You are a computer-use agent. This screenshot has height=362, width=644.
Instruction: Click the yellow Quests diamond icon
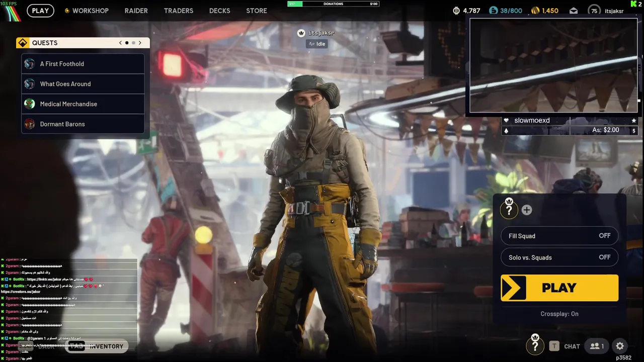coord(22,43)
